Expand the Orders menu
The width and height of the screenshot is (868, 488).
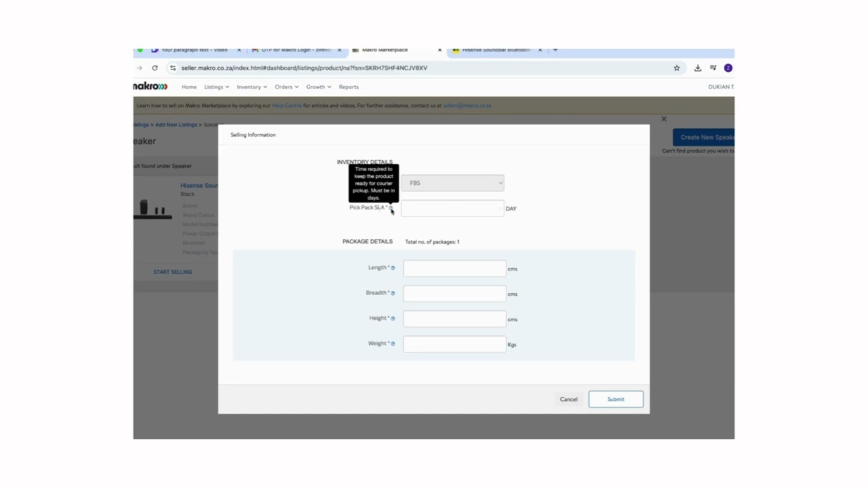[x=286, y=87]
